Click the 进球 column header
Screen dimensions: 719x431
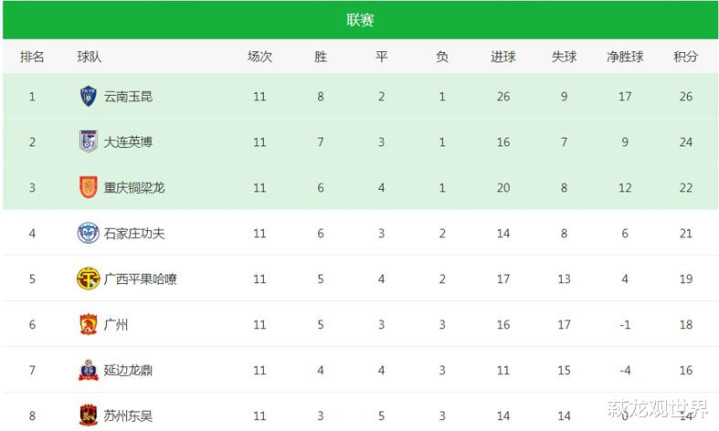pos(503,57)
